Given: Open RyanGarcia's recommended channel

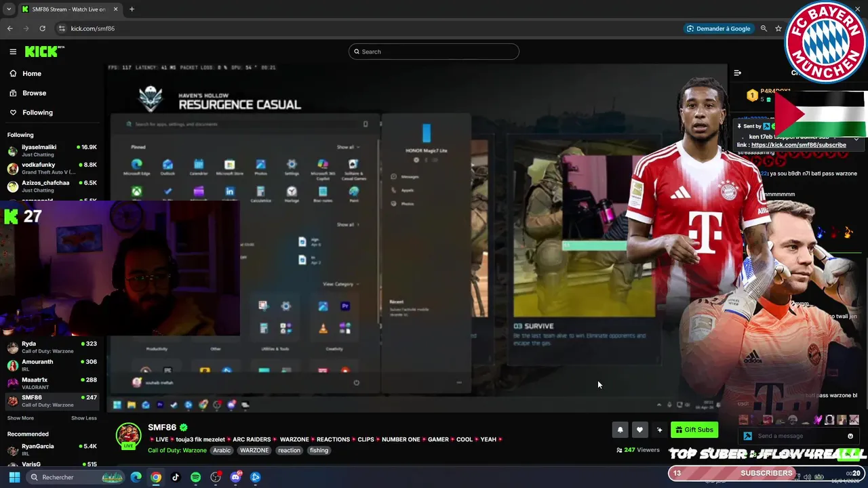Looking at the screenshot, I should 52,450.
